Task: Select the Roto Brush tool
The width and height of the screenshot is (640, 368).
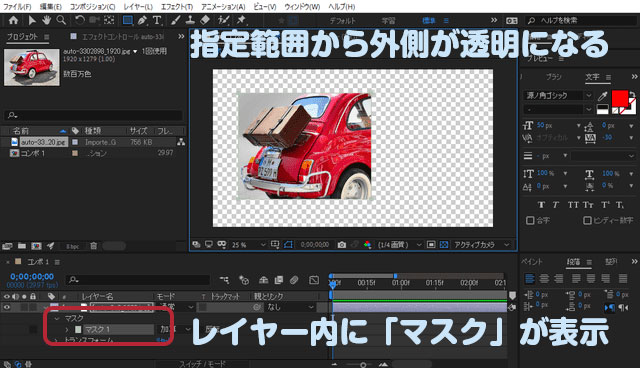Action: point(224,20)
